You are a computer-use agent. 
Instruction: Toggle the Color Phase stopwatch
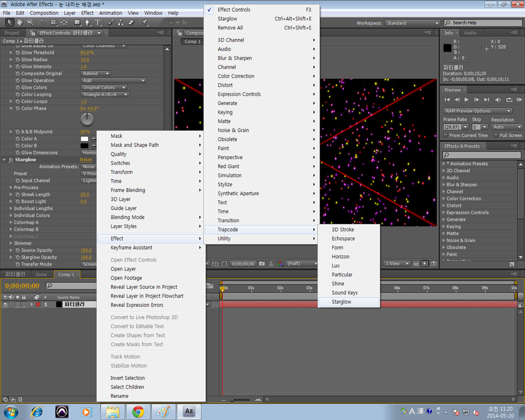coord(17,108)
